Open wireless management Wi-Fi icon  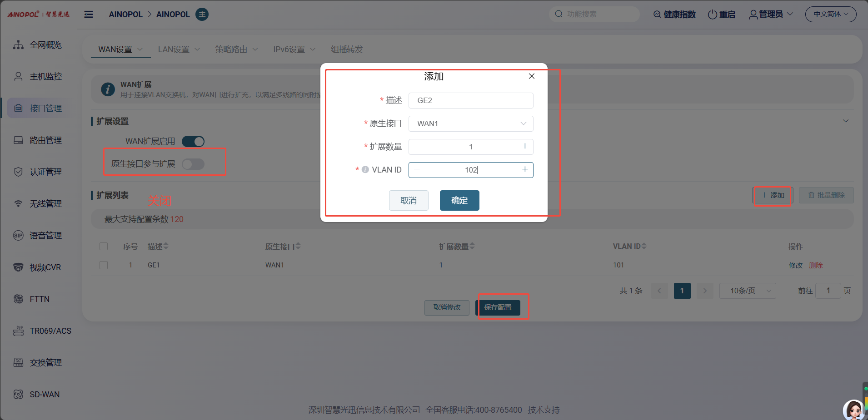point(18,203)
